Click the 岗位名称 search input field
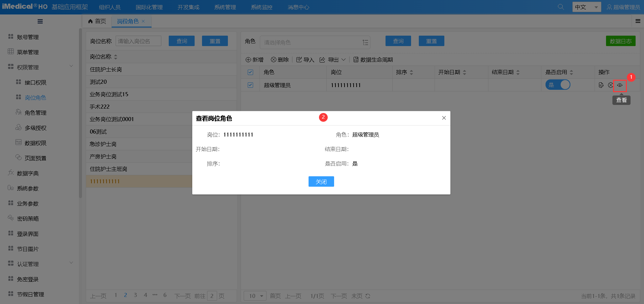The image size is (644, 304). [138, 41]
